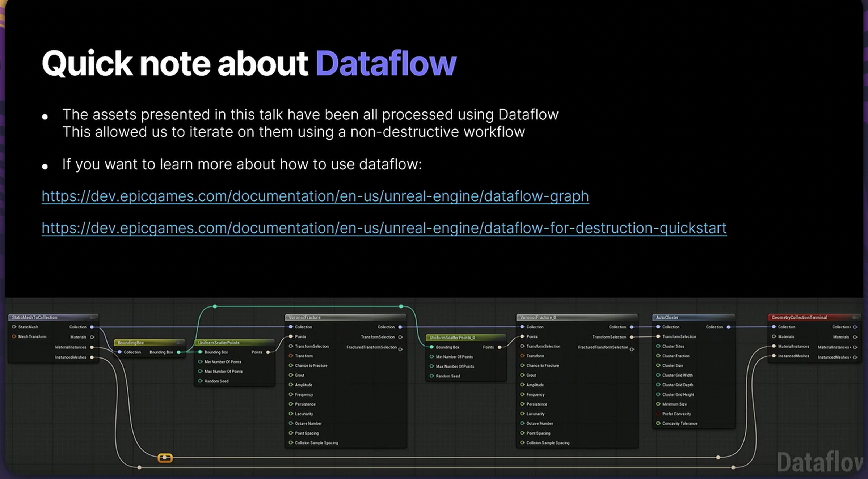868x479 pixels.
Task: Click Concavity Tolerance pin on AutoCluster
Action: [x=658, y=423]
